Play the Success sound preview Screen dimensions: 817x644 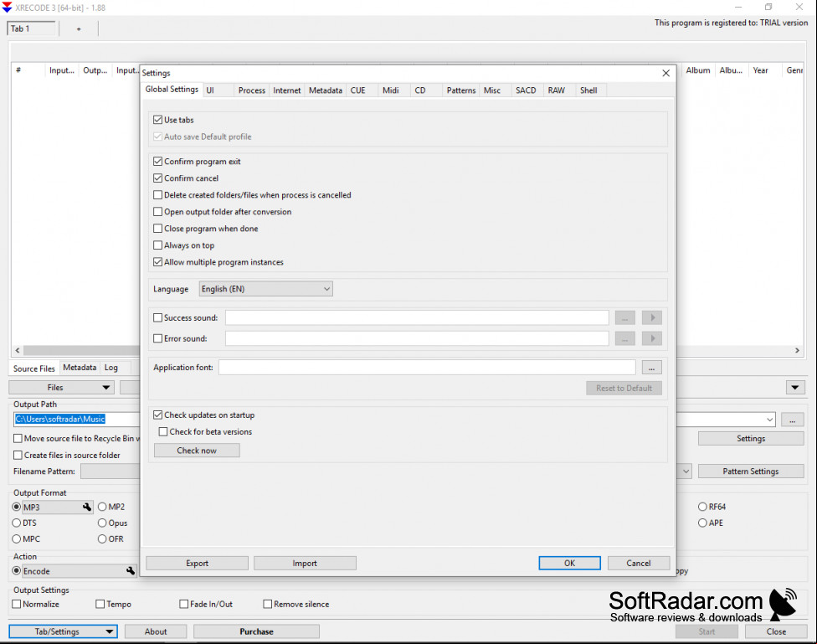click(652, 317)
